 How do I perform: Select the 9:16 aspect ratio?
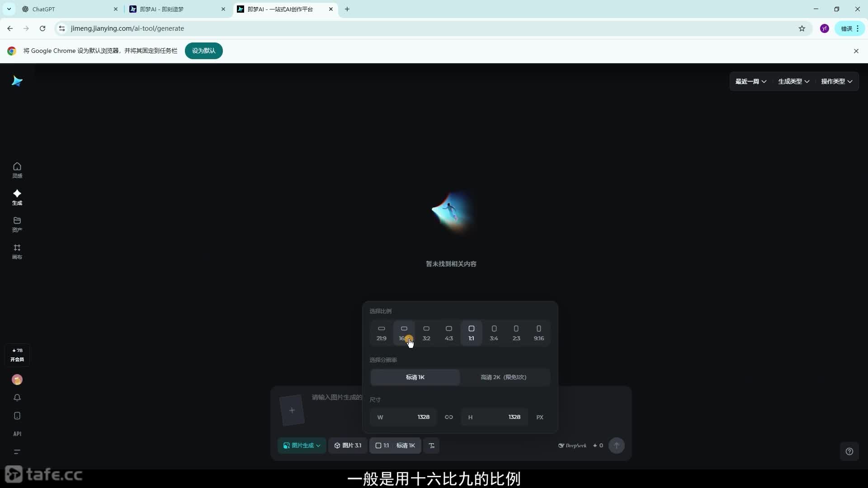click(539, 333)
